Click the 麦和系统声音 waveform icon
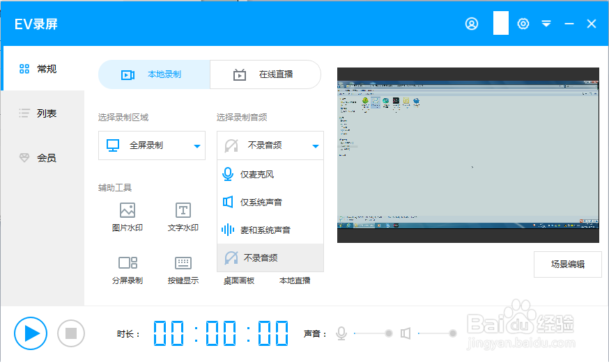This screenshot has width=609, height=364. pyautogui.click(x=228, y=230)
